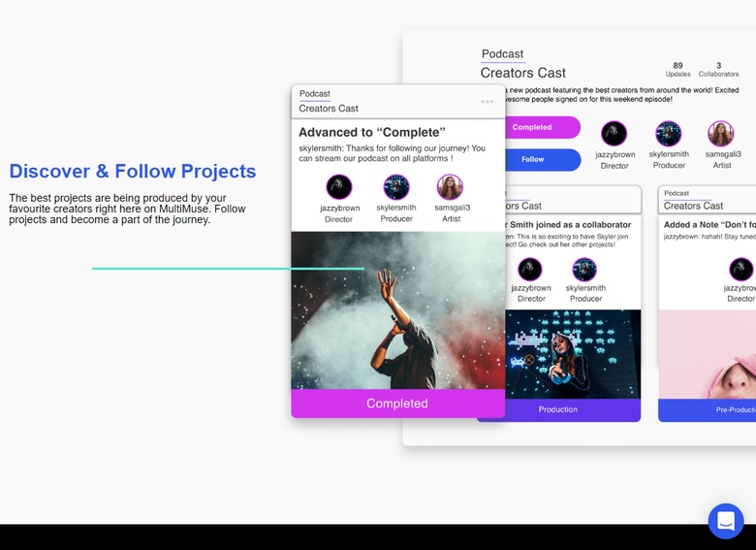
Task: Click the Podcast label in header panel
Action: click(502, 54)
